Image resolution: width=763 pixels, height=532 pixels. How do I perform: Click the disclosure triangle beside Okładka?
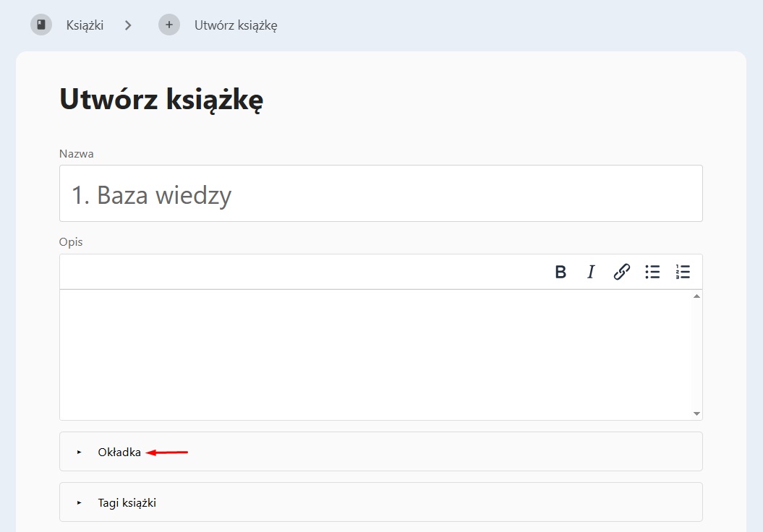pyautogui.click(x=80, y=452)
